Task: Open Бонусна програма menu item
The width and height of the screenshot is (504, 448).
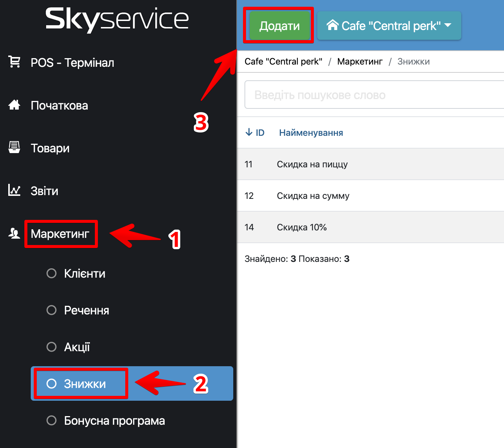Action: coord(114,421)
